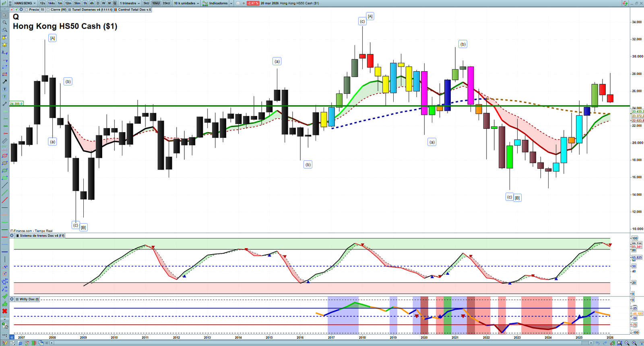Select the brown ellipse drawing tool
The height and width of the screenshot is (346, 644).
point(4,163)
